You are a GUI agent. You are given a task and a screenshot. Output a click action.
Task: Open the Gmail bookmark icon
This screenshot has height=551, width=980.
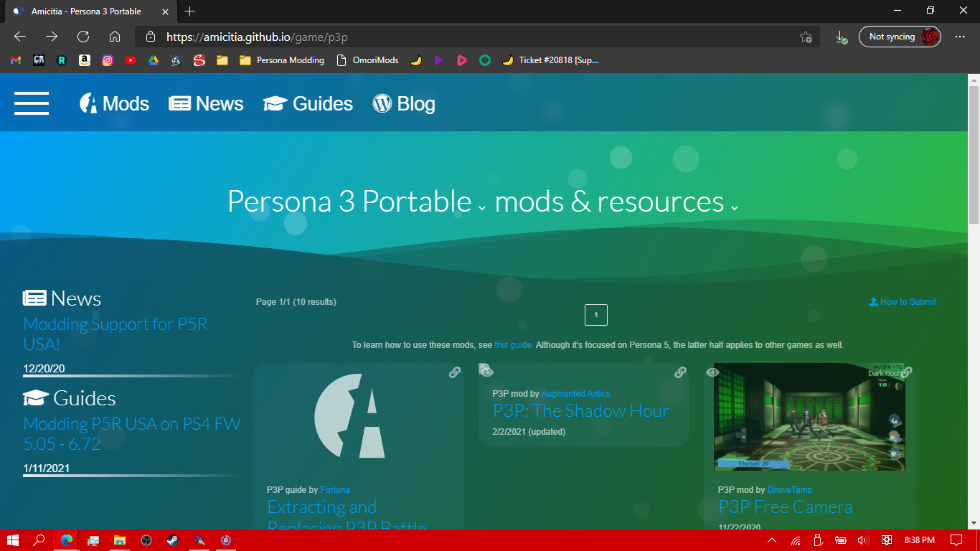[16, 60]
